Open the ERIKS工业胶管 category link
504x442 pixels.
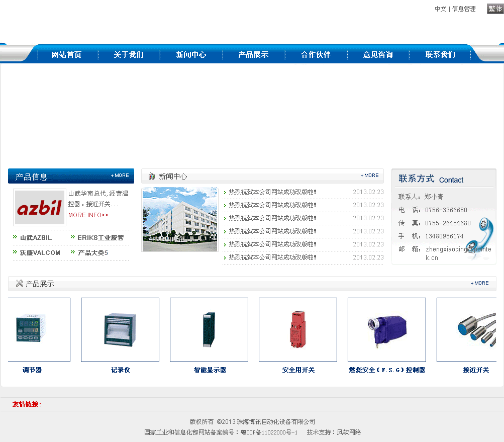(x=100, y=238)
